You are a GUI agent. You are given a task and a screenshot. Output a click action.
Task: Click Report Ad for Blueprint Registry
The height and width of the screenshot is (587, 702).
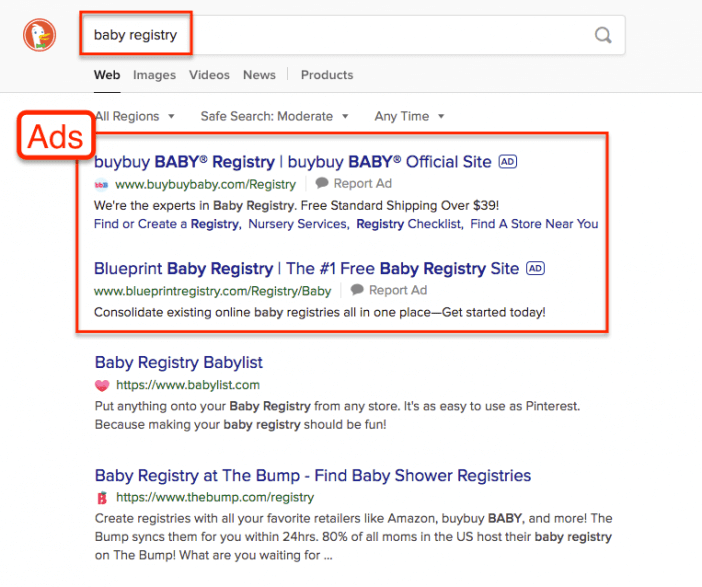(398, 290)
